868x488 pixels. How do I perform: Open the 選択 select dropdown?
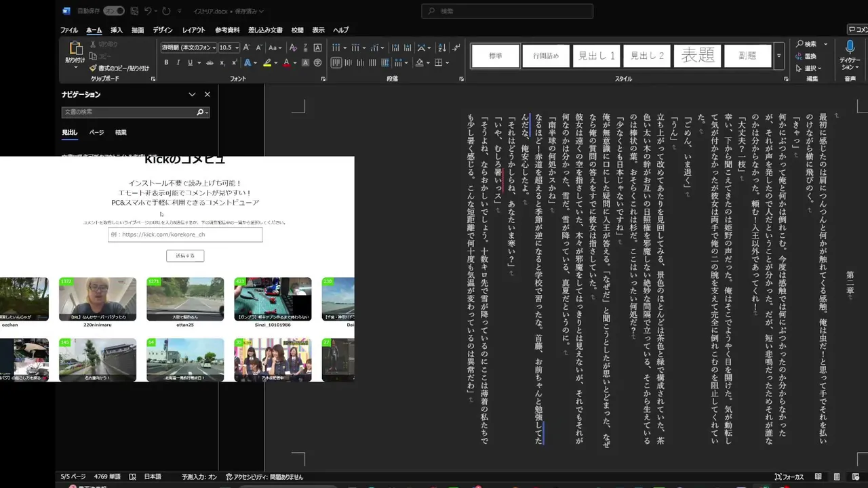tap(808, 68)
